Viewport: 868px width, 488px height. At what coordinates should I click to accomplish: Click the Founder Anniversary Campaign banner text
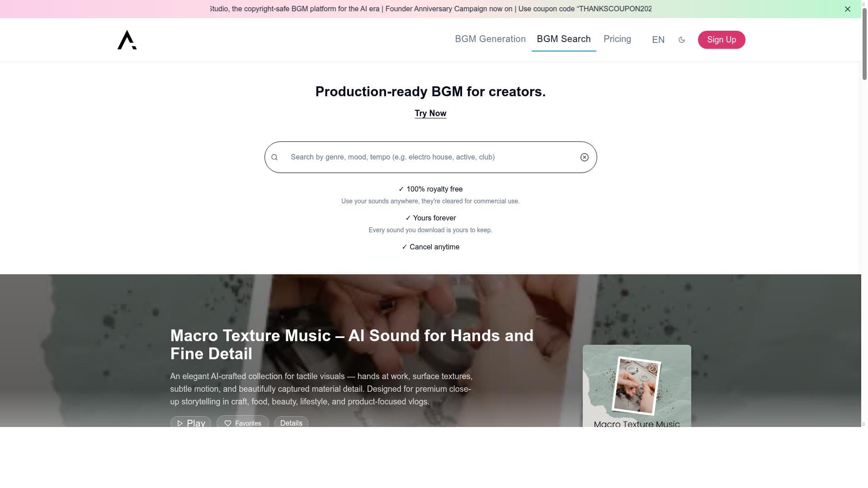coord(449,9)
